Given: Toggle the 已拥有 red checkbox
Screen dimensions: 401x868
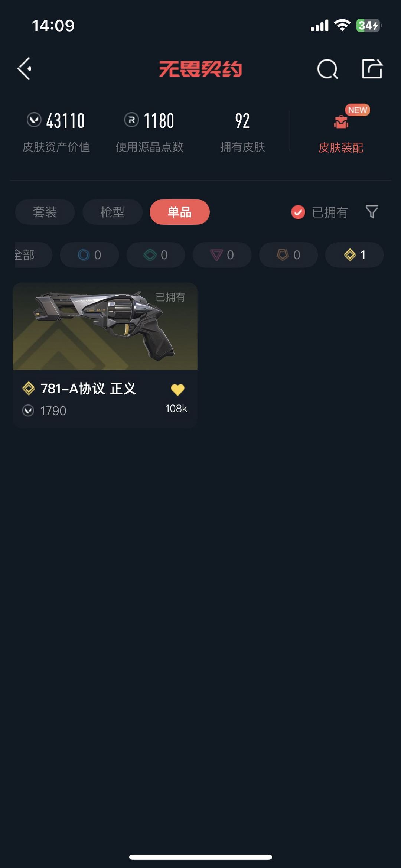Looking at the screenshot, I should point(298,212).
